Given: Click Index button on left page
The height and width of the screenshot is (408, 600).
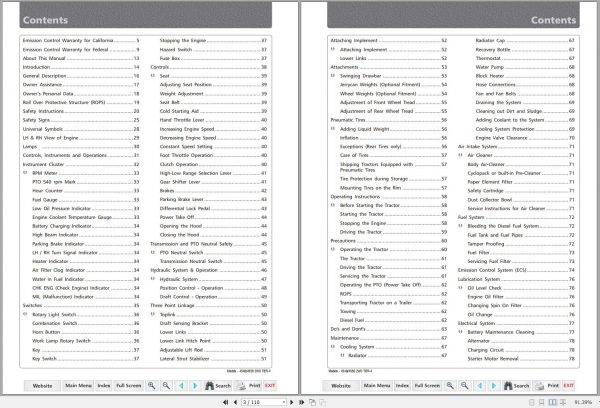Looking at the screenshot, I should pos(104,385).
